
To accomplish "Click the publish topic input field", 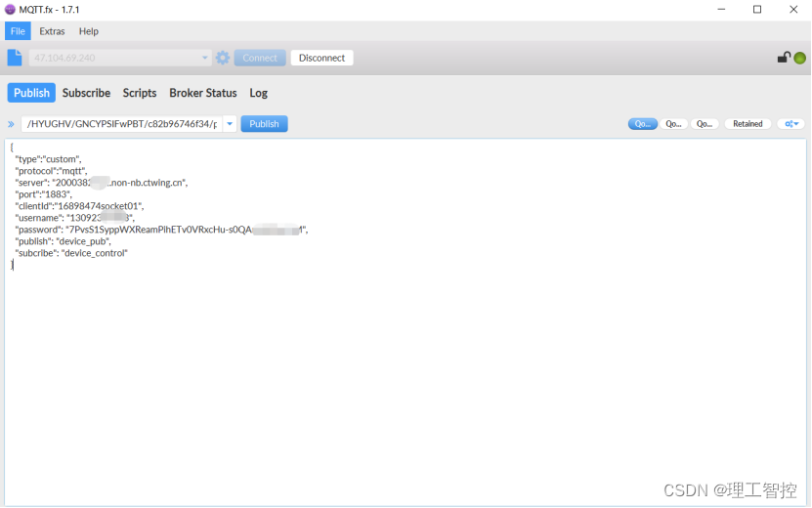I will pyautogui.click(x=122, y=124).
